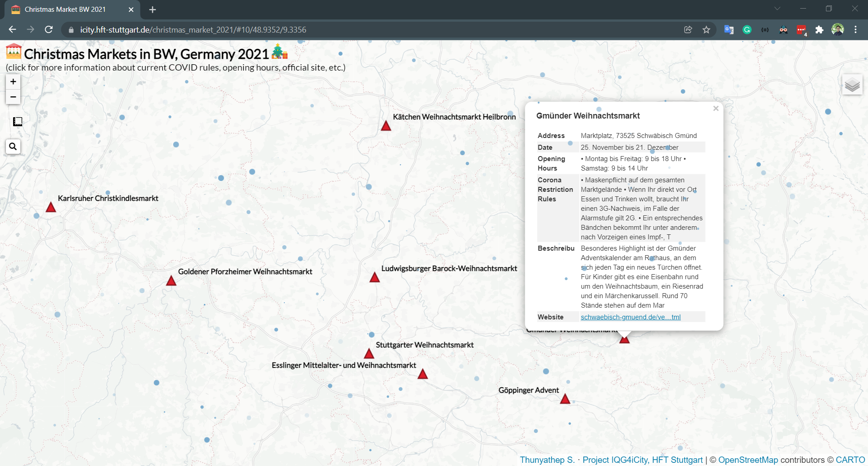This screenshot has width=868, height=466.
Task: Click the Göppinger Advent label
Action: (528, 390)
